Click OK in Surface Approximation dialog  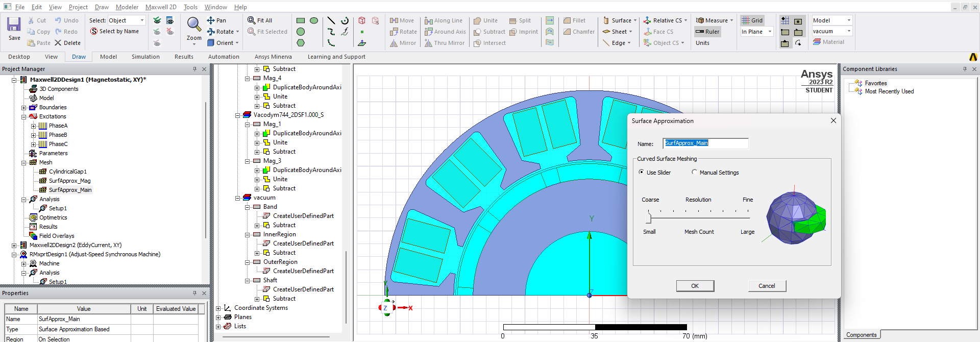click(x=695, y=286)
